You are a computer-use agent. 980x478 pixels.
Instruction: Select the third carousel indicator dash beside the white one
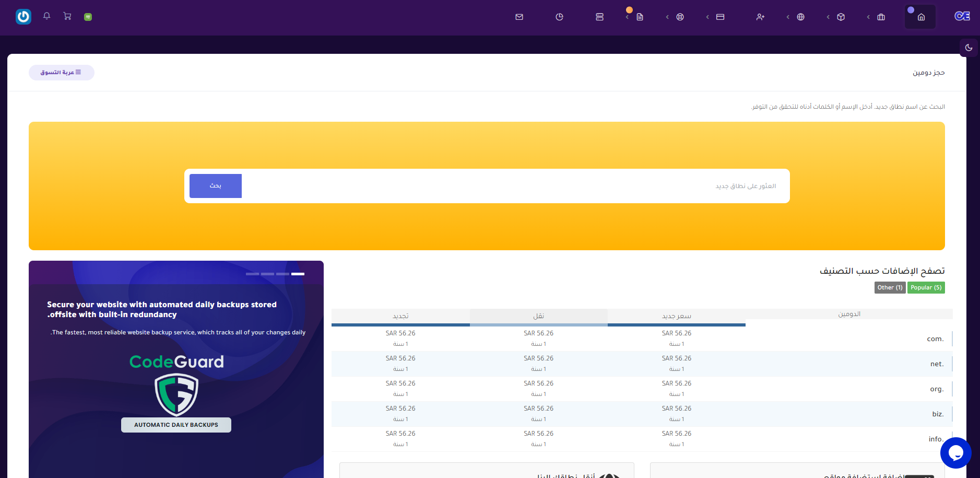point(282,274)
